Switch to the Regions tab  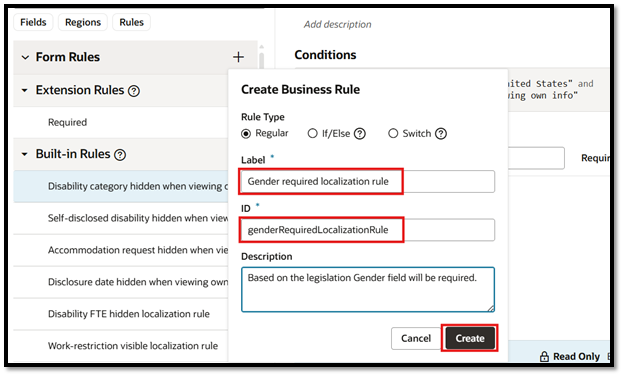tap(83, 22)
